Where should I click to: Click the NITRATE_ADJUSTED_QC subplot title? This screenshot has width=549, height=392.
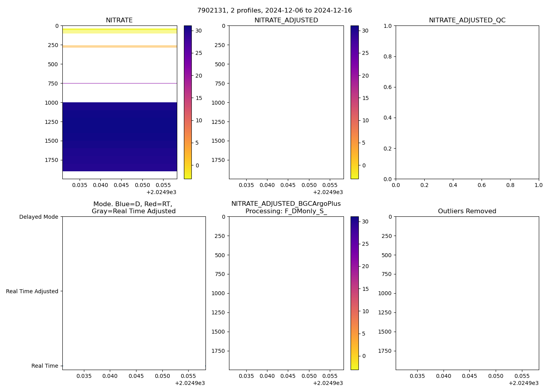pyautogui.click(x=467, y=20)
